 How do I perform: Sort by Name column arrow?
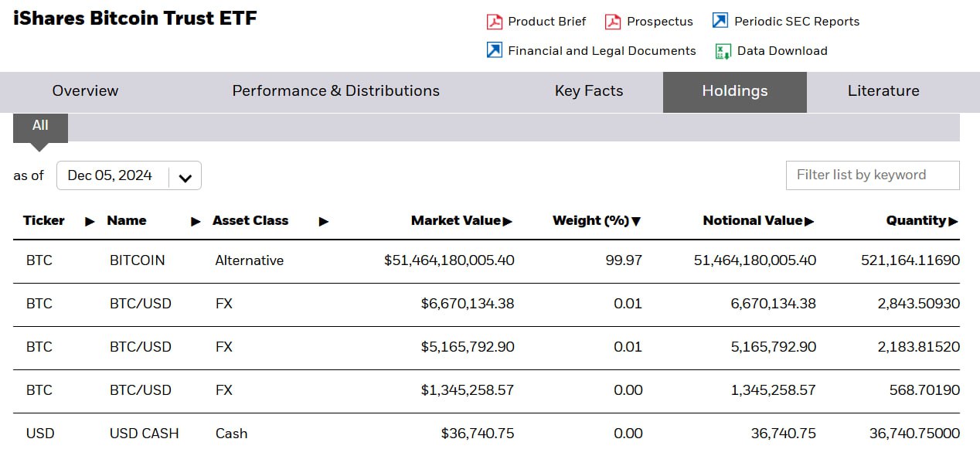(196, 222)
